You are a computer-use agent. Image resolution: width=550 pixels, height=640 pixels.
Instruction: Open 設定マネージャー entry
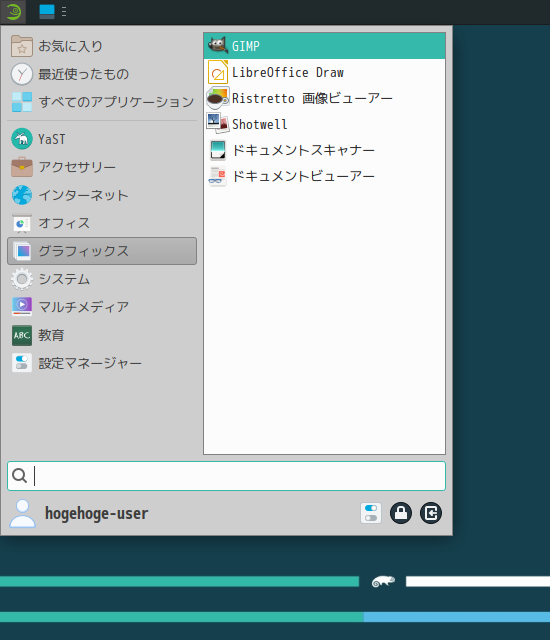[x=102, y=363]
